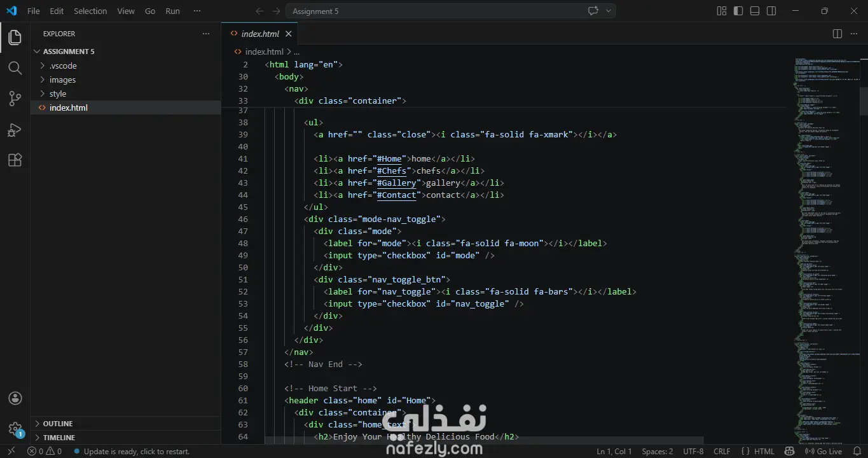The image size is (868, 458).
Task: Click the VS Code logo icon
Action: [x=11, y=11]
